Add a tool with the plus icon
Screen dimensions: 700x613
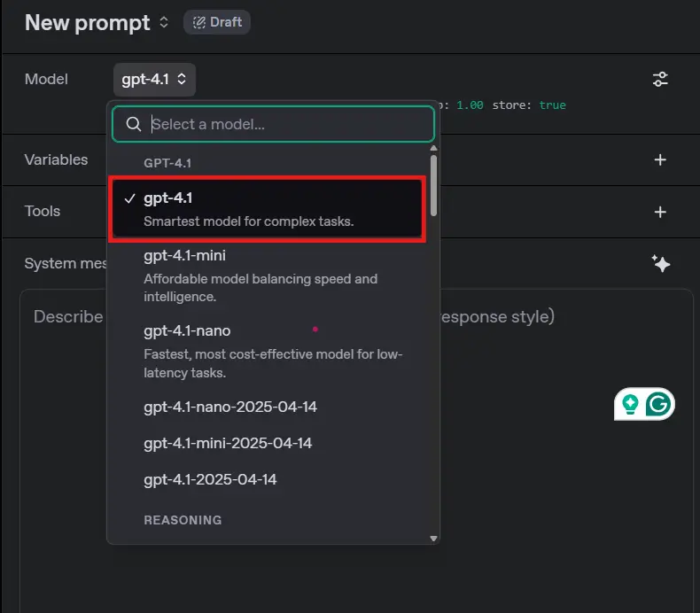coord(660,212)
